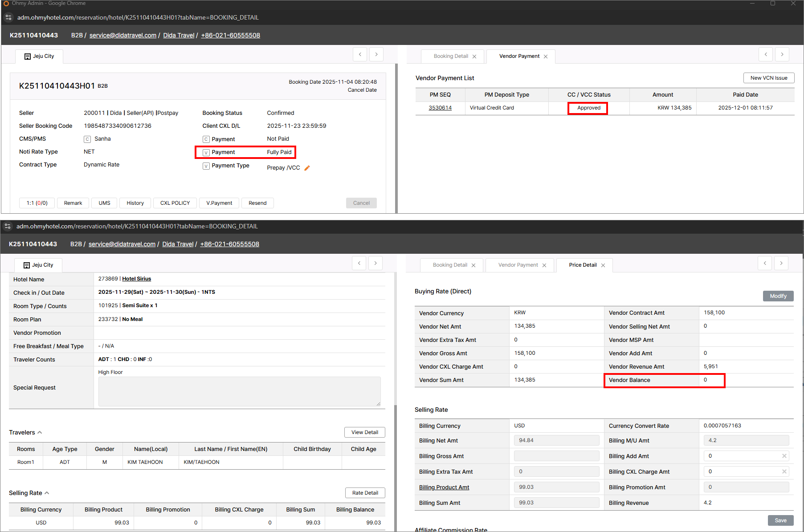Click the pencil edit icon beside Prepay /VCC
Image resolution: width=804 pixels, height=532 pixels.
coord(307,168)
